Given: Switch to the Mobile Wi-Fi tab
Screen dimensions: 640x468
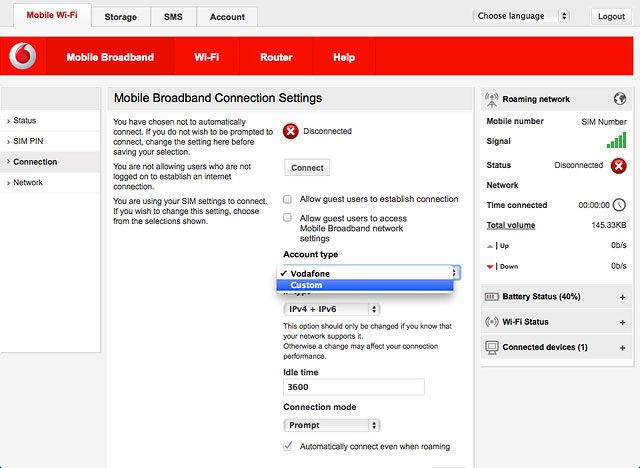Looking at the screenshot, I should pyautogui.click(x=52, y=16).
